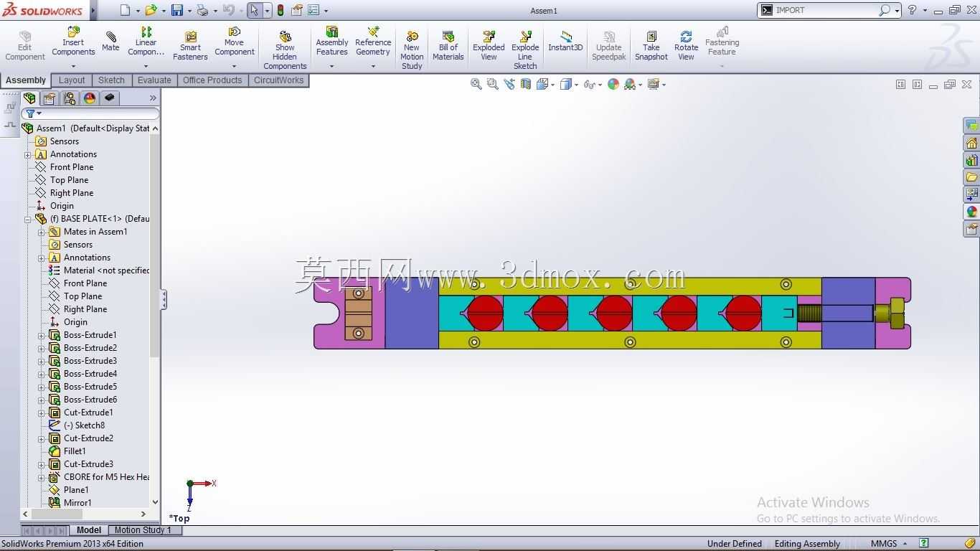Image resolution: width=980 pixels, height=551 pixels.
Task: Create an Exploded View
Action: click(489, 45)
